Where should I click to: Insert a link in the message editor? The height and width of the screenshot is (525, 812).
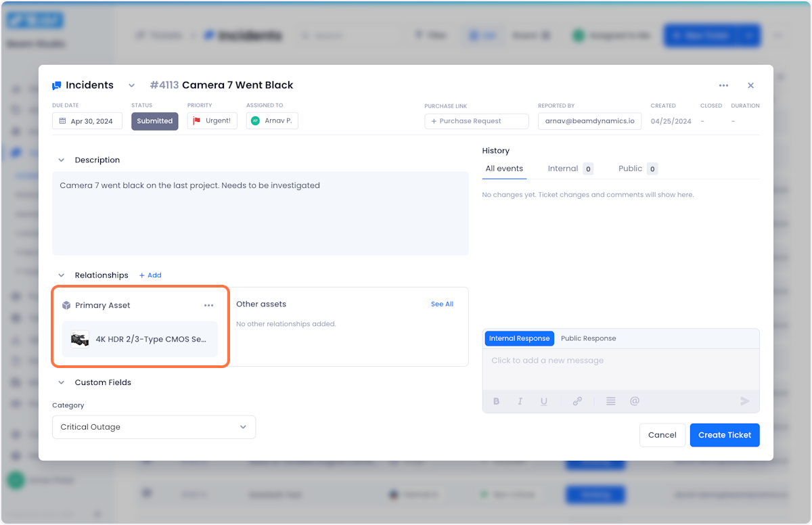coord(577,401)
